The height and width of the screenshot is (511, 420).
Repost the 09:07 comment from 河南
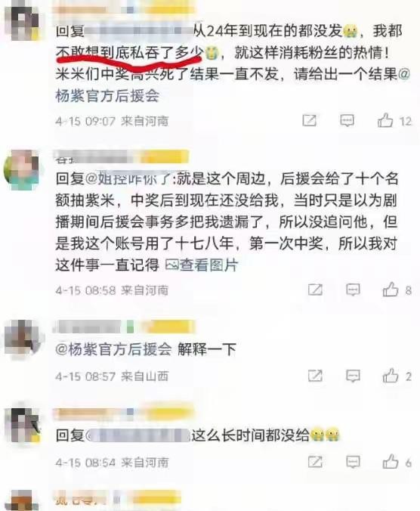(x=309, y=121)
